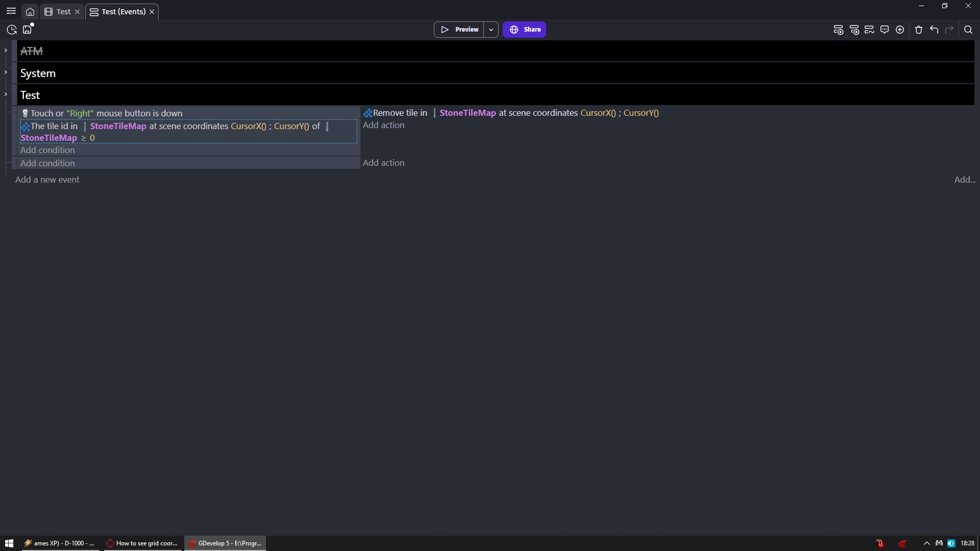
Task: Click the Share button
Action: (x=524, y=30)
